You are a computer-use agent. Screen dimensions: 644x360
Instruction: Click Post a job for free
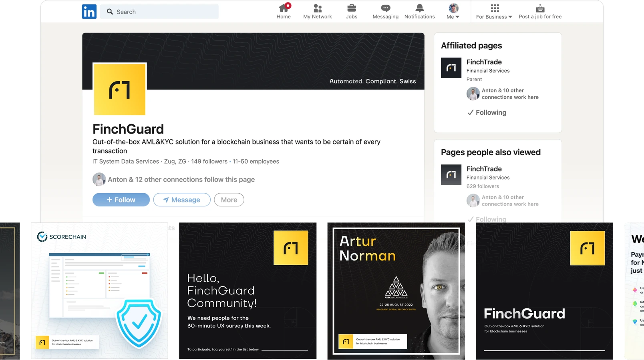(x=540, y=11)
